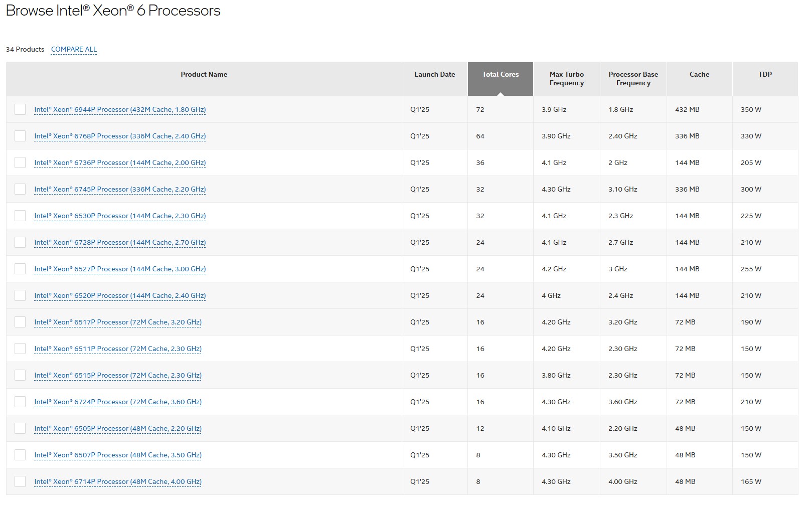Sort table by Launch Date header
Screen dimensions: 812x506
point(434,74)
